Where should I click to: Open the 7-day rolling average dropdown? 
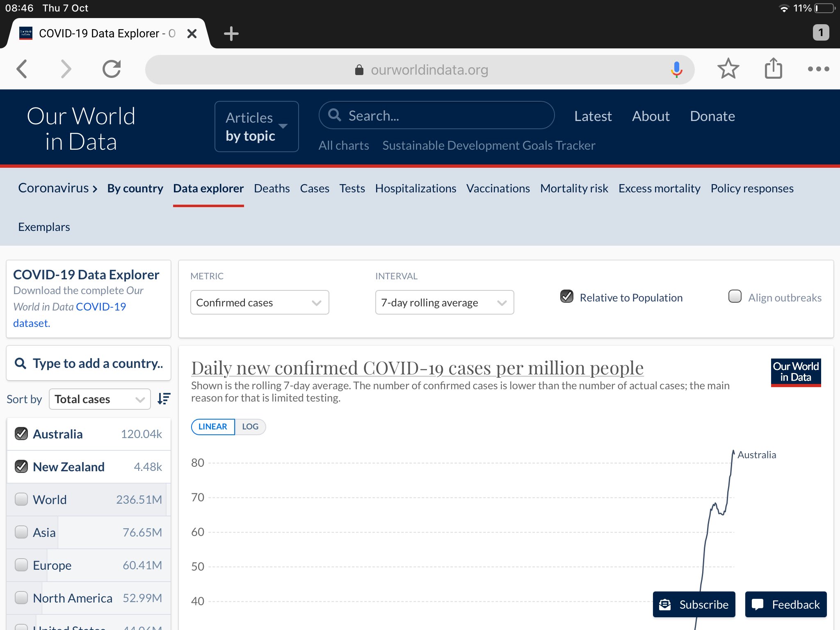pyautogui.click(x=445, y=302)
